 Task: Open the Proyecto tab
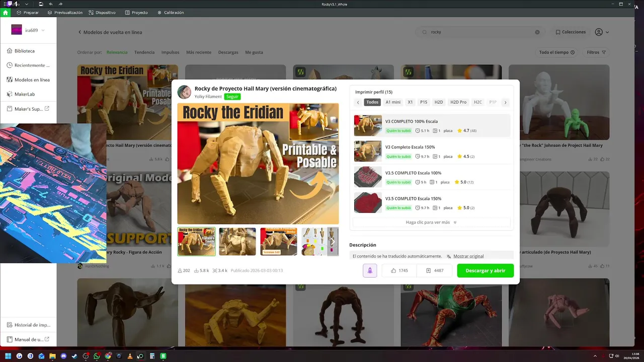click(x=136, y=13)
